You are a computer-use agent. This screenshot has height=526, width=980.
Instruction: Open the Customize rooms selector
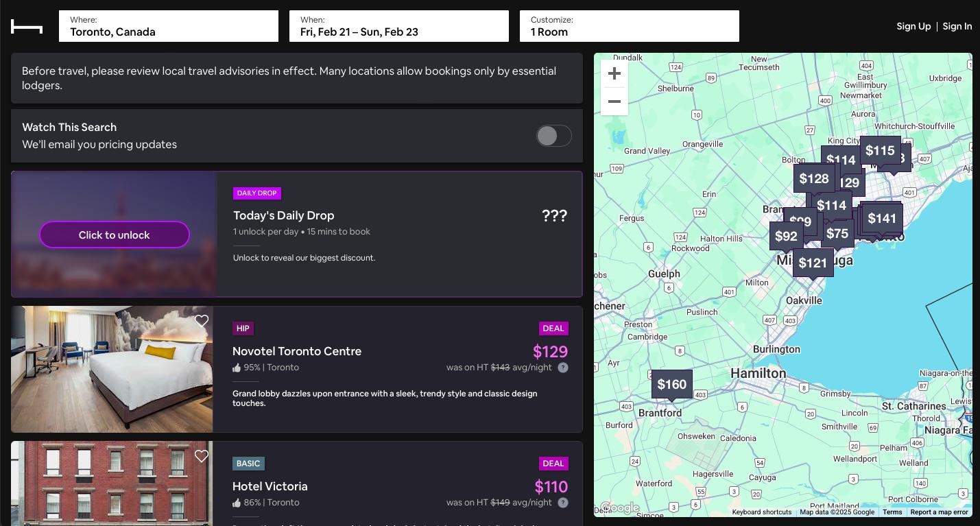630,26
